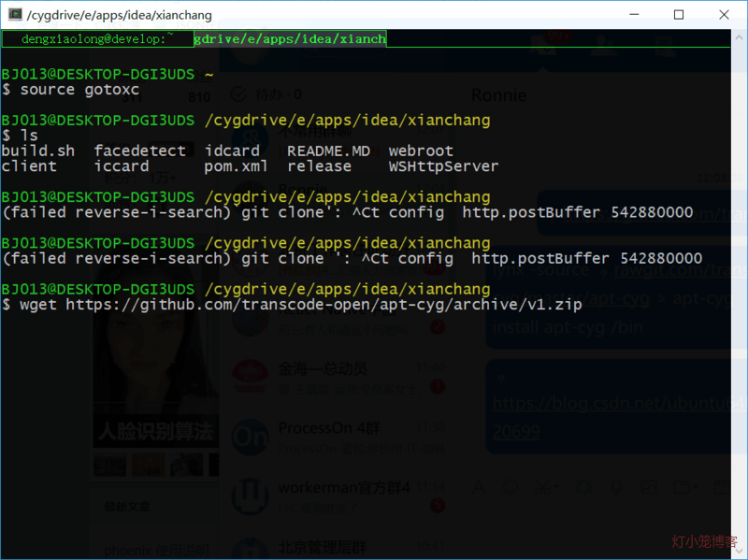Click the scrollbar up arrow in terminal
Image resolution: width=748 pixels, height=560 pixels.
(x=739, y=36)
